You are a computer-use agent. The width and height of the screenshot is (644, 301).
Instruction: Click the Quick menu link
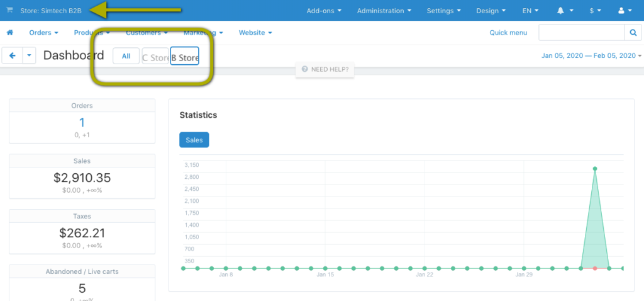[x=508, y=33]
